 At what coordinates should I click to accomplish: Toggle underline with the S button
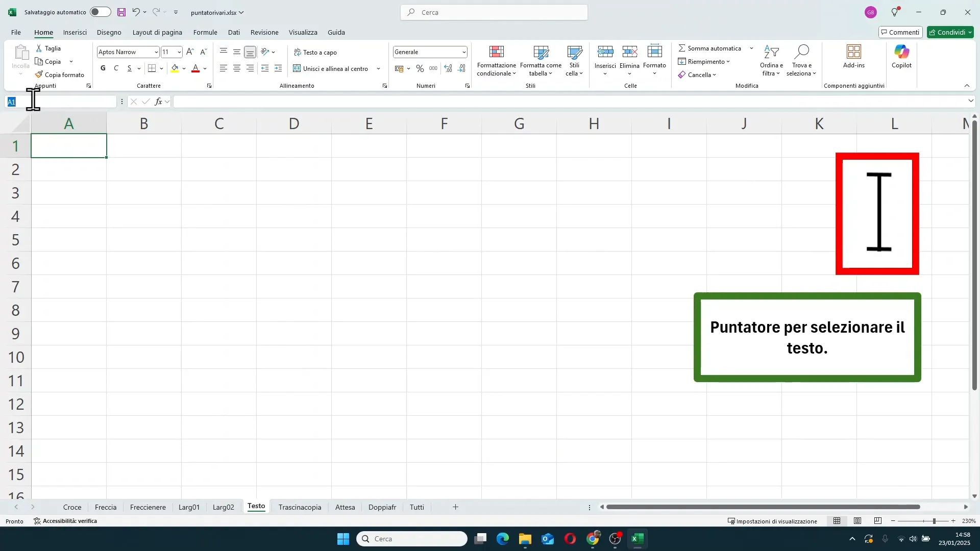130,68
